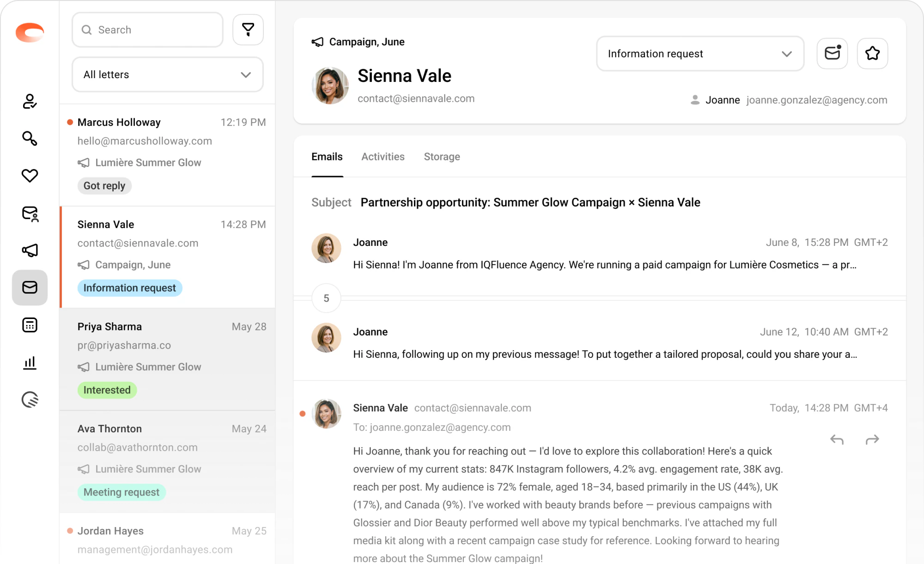Image resolution: width=924 pixels, height=564 pixels.
Task: Reply to Sienna Vale's email
Action: point(837,439)
